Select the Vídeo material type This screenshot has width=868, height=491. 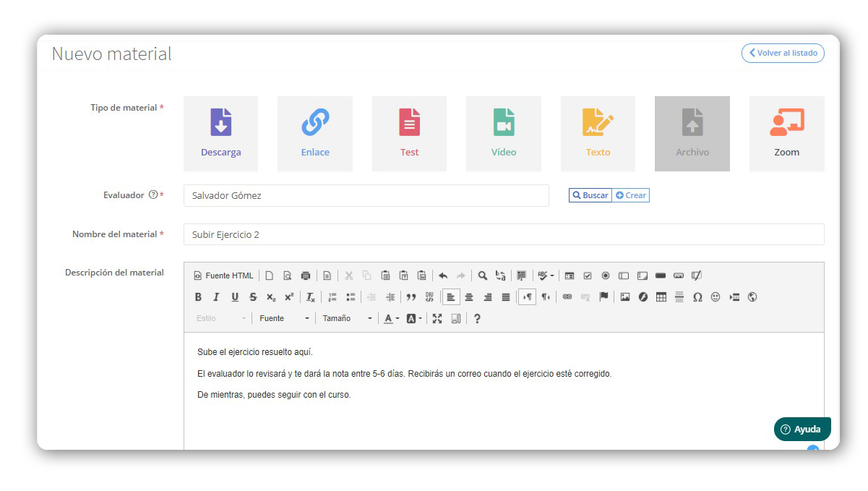504,133
